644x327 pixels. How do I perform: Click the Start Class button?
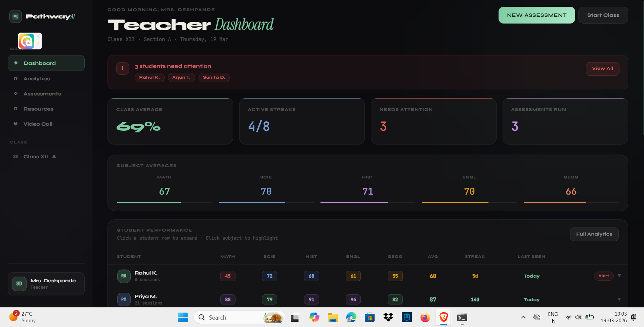(x=603, y=15)
